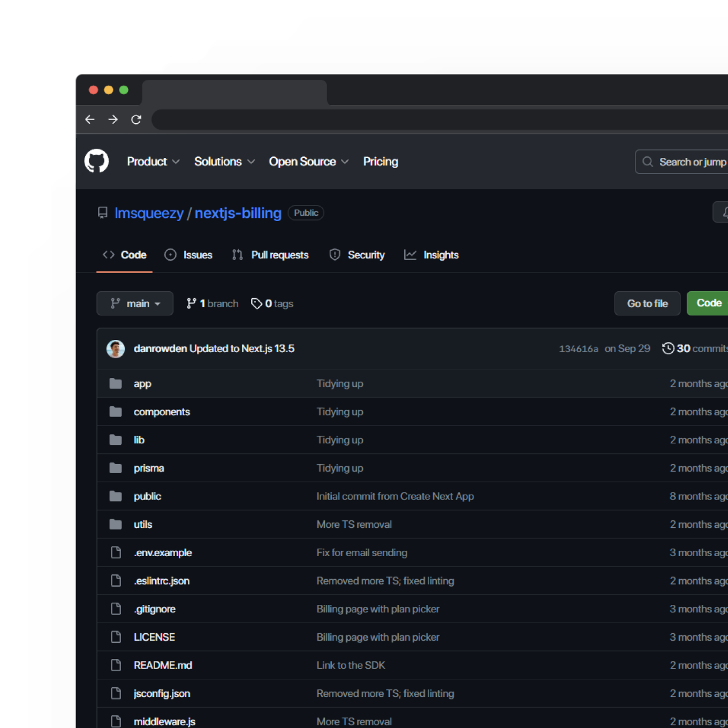
Task: Click danrowden's avatar thumbnail
Action: 116,348
